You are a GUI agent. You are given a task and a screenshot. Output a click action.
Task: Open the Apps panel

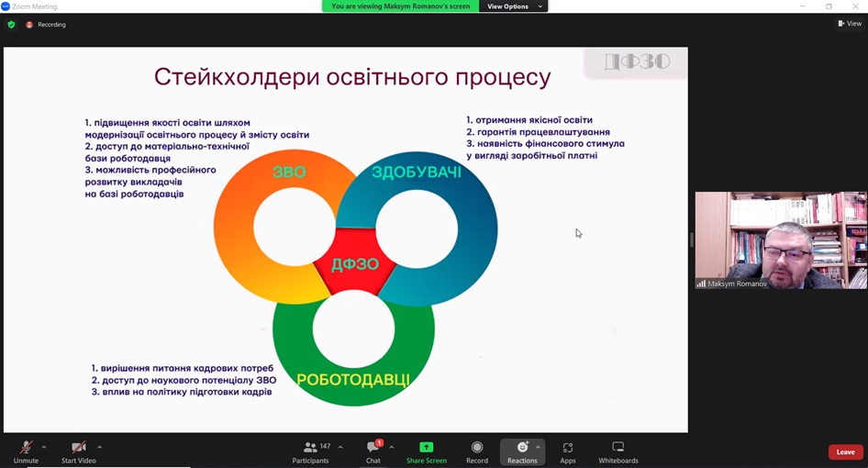(x=568, y=451)
